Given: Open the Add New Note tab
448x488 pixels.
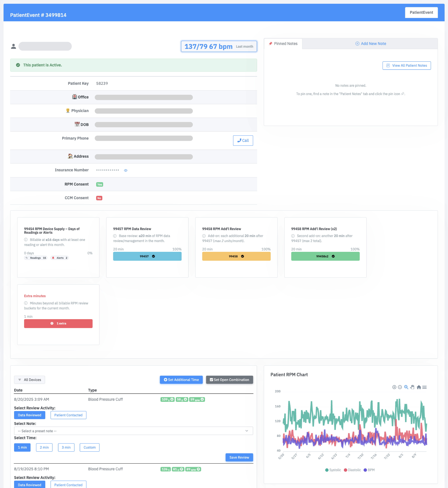Looking at the screenshot, I should (x=371, y=44).
